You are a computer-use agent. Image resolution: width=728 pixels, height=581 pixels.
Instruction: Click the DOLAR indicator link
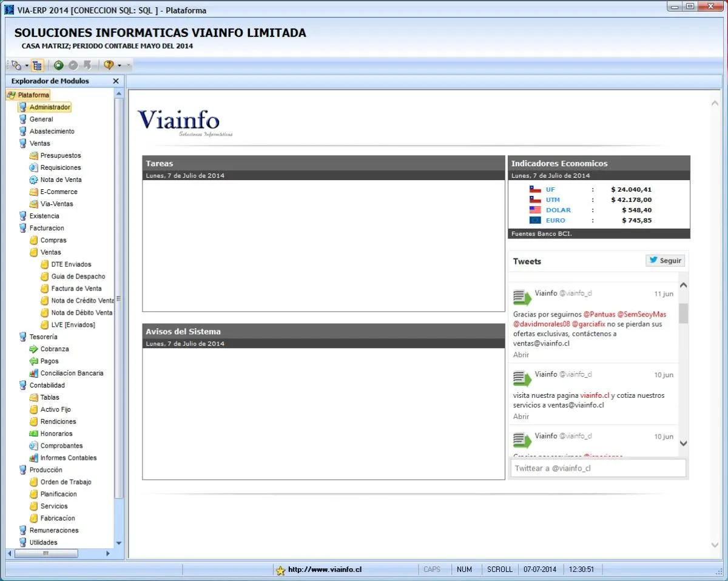click(558, 210)
